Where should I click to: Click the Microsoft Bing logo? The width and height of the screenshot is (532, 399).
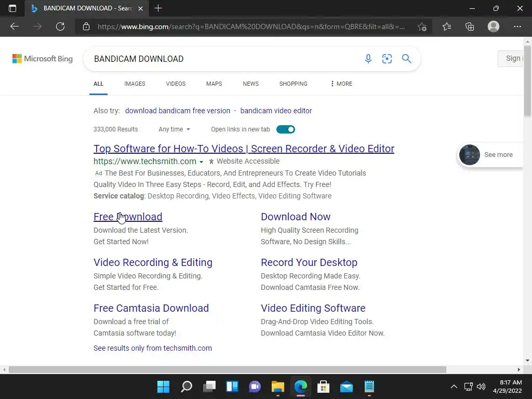43,59
